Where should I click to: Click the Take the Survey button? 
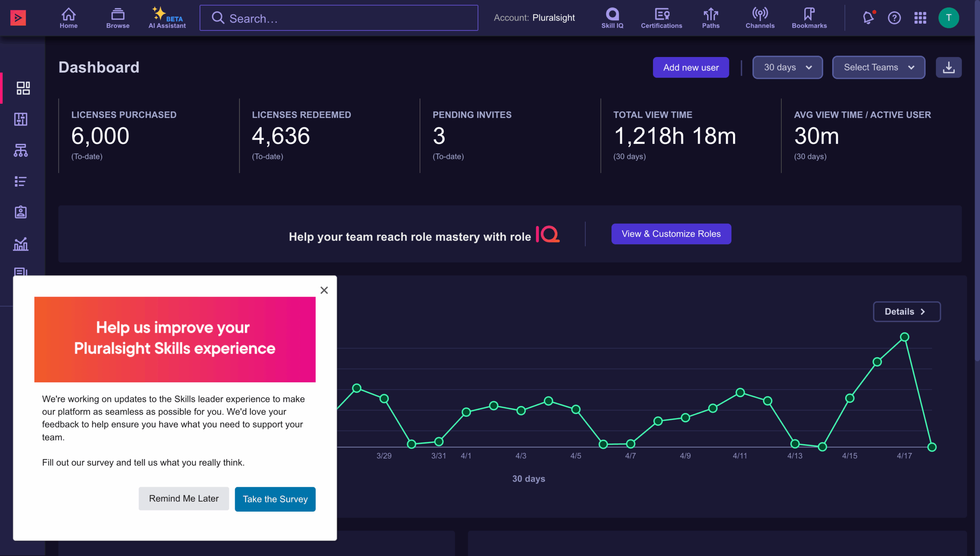[x=275, y=499]
